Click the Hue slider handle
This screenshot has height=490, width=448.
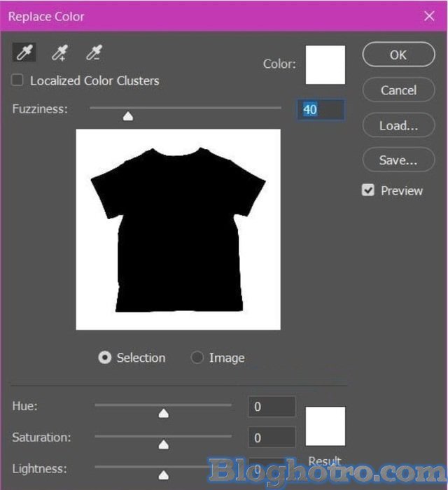pyautogui.click(x=164, y=414)
